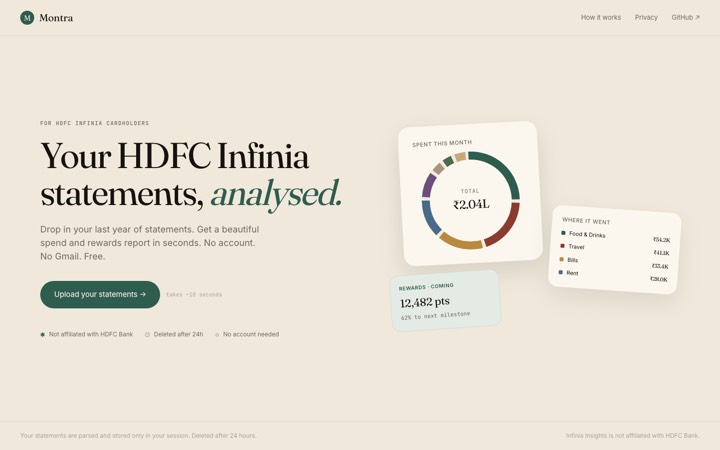Click the purple donut chart segment
The width and height of the screenshot is (720, 450).
pos(429,185)
